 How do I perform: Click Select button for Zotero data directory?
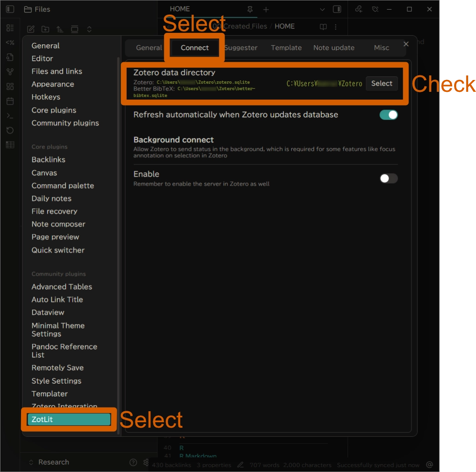click(x=381, y=83)
